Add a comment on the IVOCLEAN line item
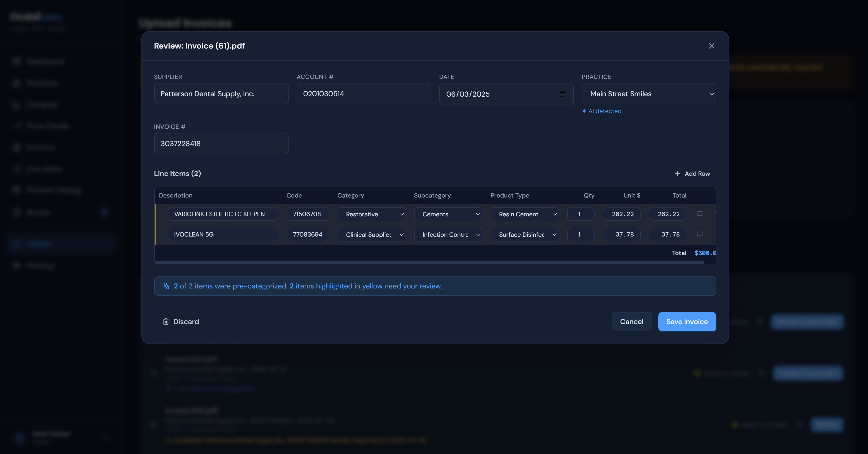The image size is (868, 454). pos(700,234)
